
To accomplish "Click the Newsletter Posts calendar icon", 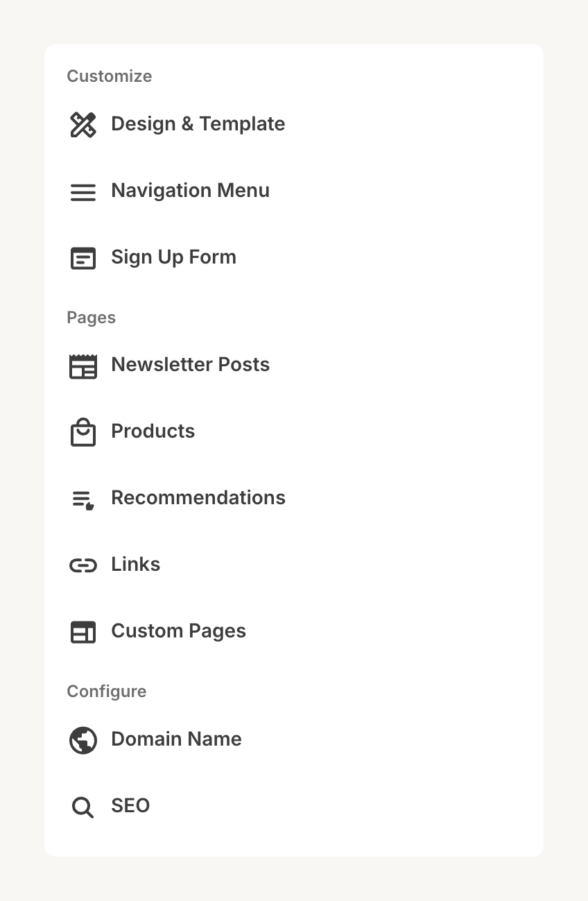I will pyautogui.click(x=83, y=366).
